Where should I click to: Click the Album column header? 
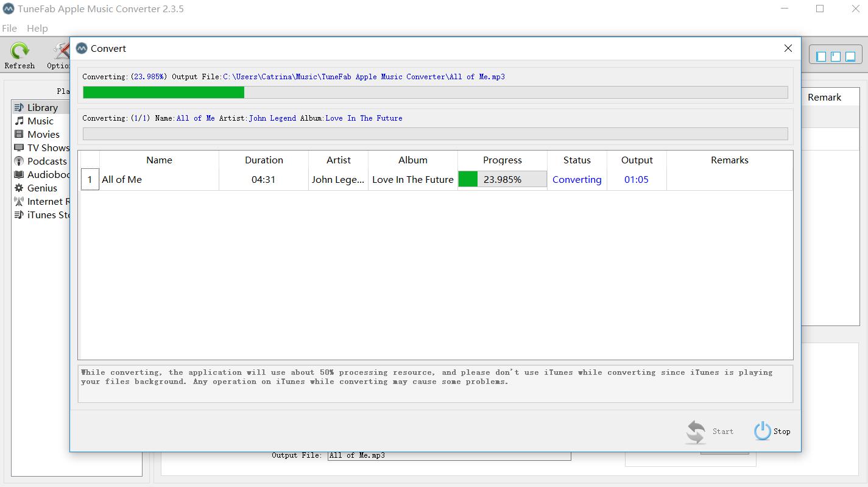[x=413, y=160]
